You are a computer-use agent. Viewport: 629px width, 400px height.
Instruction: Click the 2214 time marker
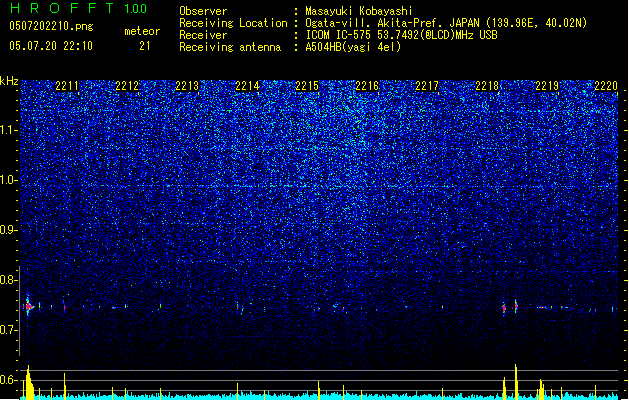[x=247, y=86]
